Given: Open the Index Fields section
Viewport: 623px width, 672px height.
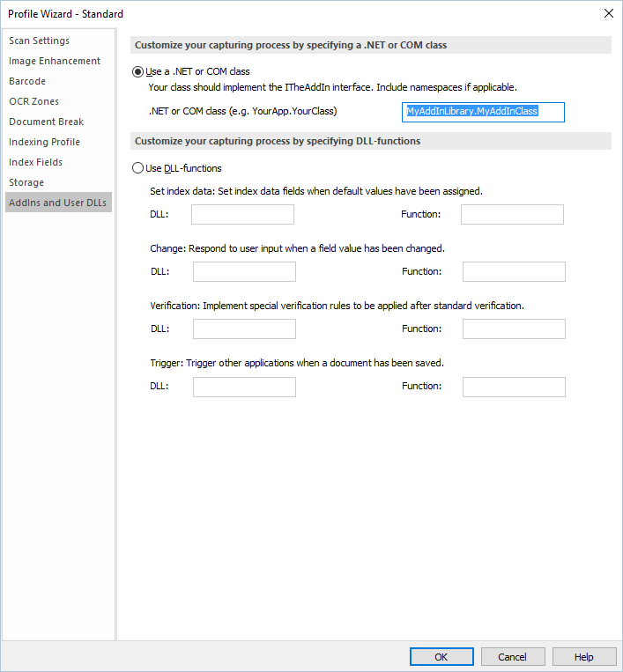Looking at the screenshot, I should pyautogui.click(x=35, y=162).
